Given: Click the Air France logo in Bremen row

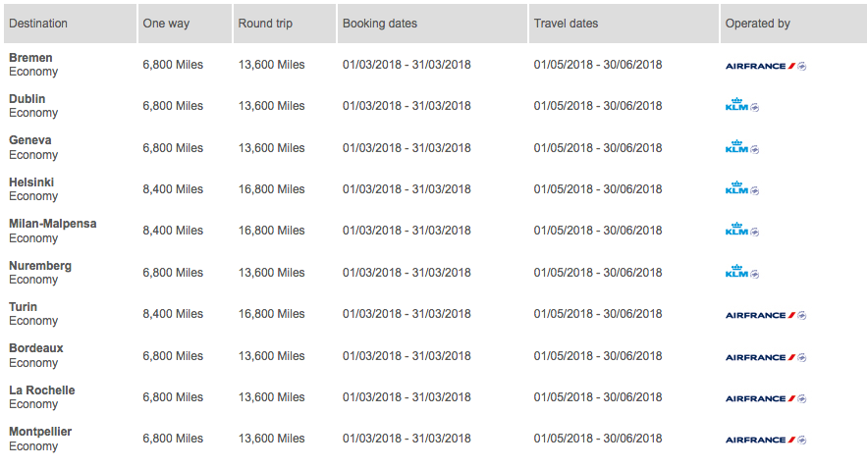Looking at the screenshot, I should click(x=765, y=66).
